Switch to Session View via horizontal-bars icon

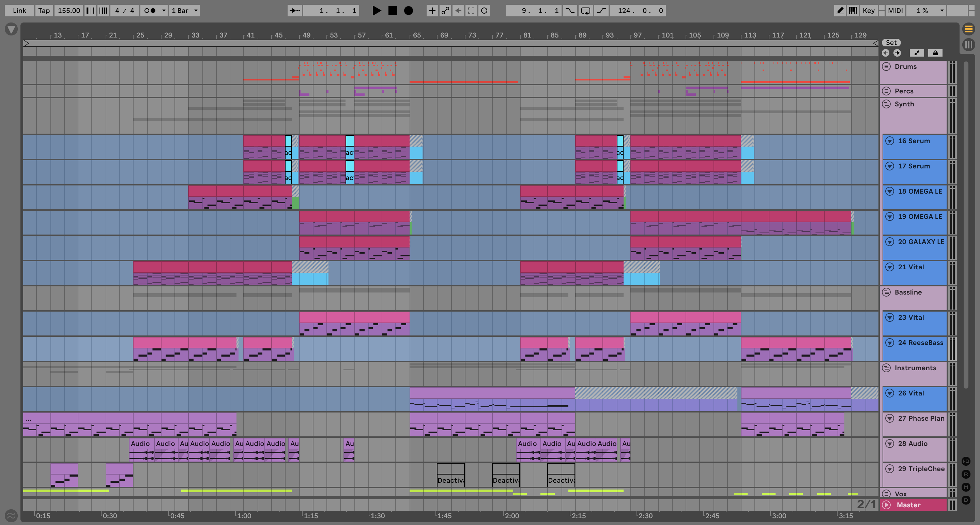click(x=968, y=29)
